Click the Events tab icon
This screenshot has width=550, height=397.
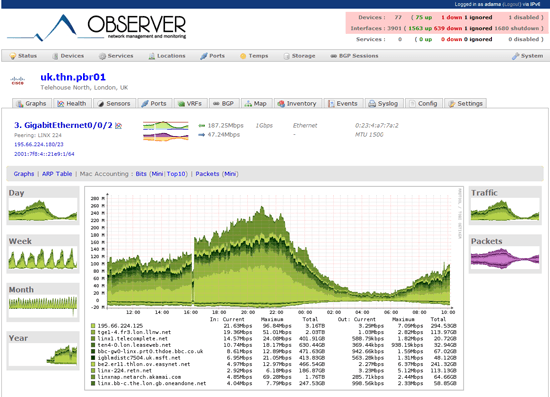[x=331, y=104]
